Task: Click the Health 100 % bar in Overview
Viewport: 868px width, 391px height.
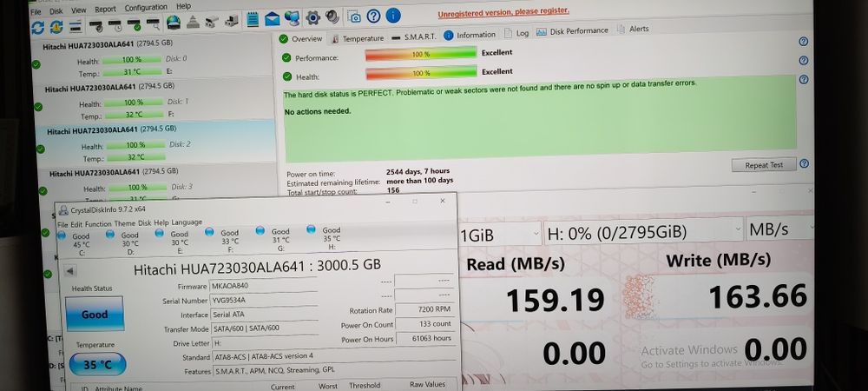Action: pos(421,73)
